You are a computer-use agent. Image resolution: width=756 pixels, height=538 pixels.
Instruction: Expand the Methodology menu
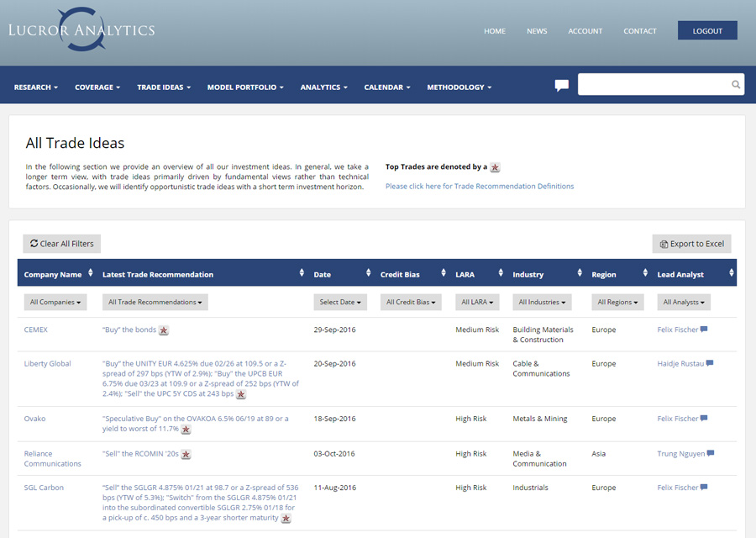point(459,87)
